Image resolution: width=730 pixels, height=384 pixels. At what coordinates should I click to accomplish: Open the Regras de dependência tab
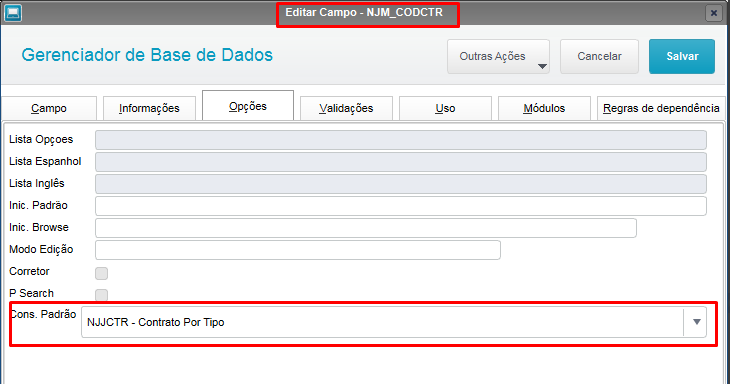coord(661,108)
